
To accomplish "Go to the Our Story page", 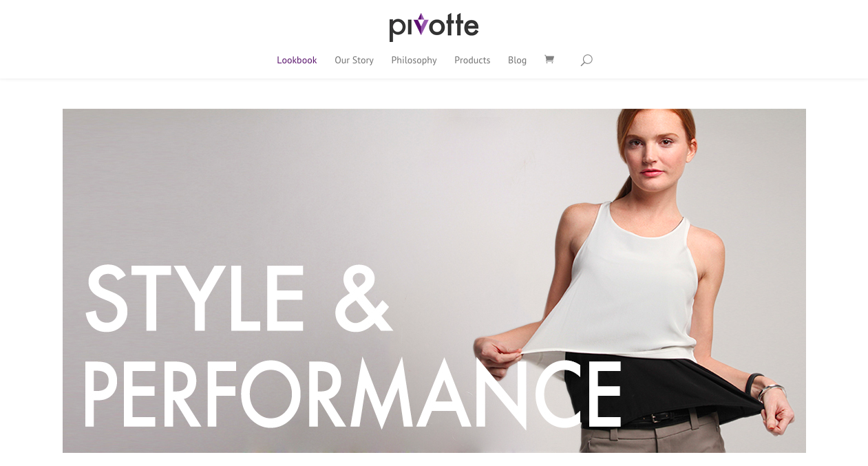I will pyautogui.click(x=354, y=61).
